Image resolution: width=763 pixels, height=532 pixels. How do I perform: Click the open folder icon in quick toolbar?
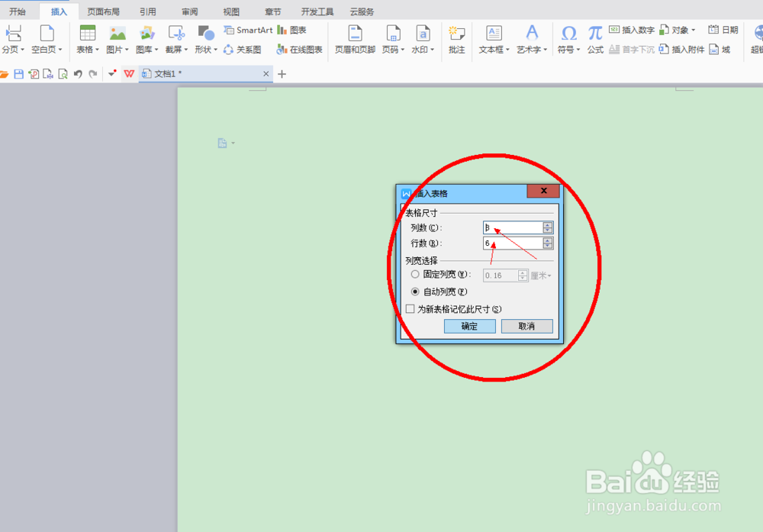[x=4, y=74]
